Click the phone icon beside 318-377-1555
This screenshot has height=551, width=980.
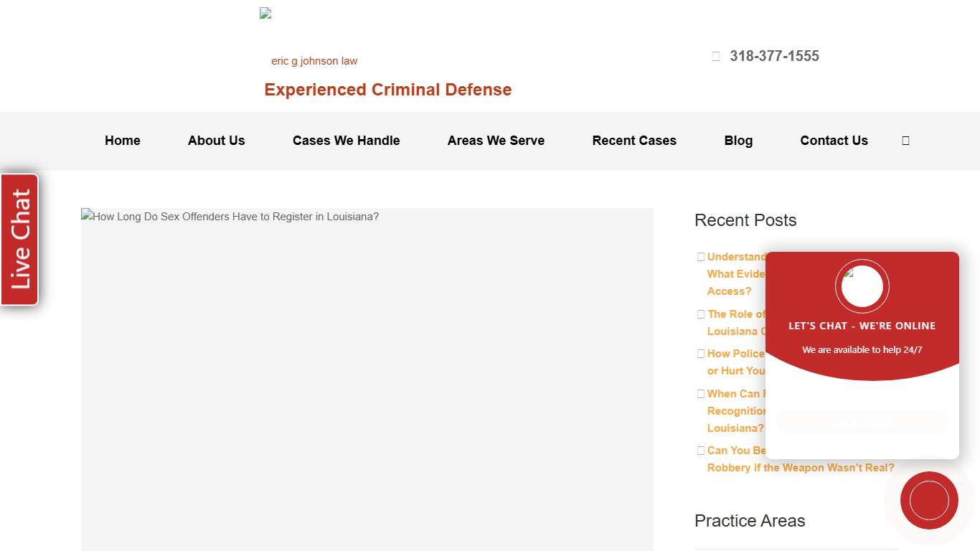point(715,55)
